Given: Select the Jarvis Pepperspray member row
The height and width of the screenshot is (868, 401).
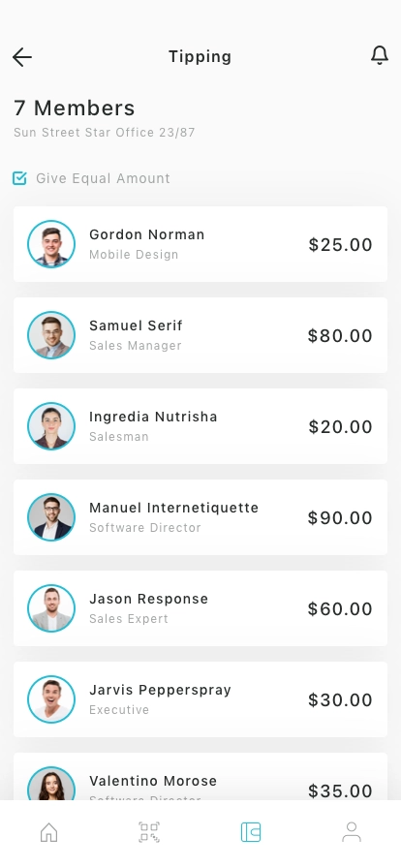Looking at the screenshot, I should (x=200, y=699).
